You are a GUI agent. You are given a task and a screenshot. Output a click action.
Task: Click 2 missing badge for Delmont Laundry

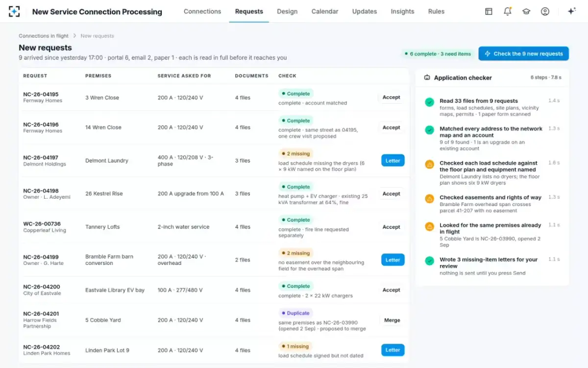(295, 154)
